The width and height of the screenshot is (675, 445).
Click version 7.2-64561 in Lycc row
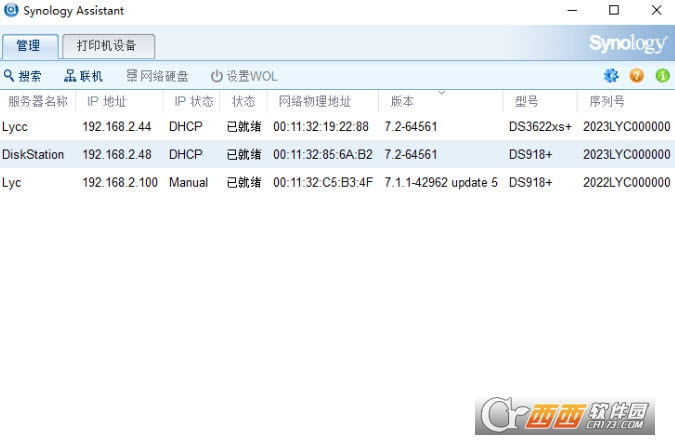(x=411, y=127)
